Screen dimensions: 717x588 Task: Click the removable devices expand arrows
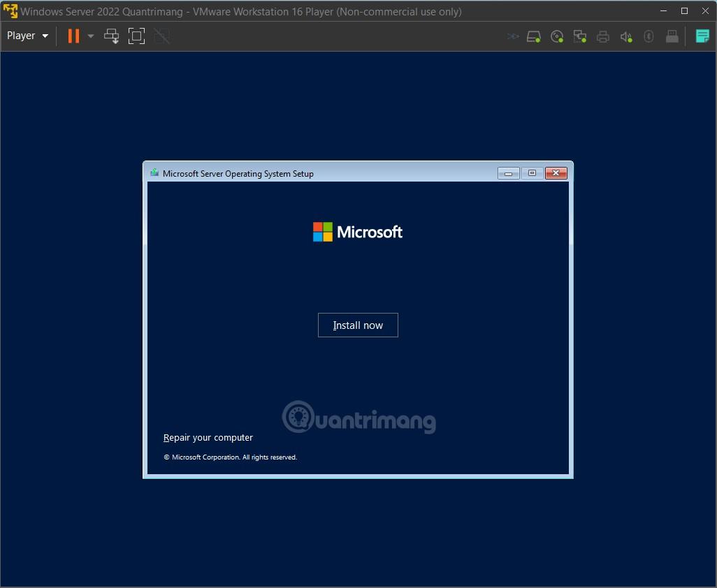point(513,36)
